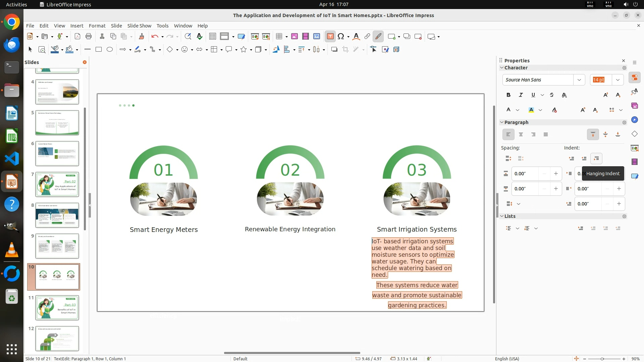Select slide 8 thumbnail in Slides panel

(57, 215)
